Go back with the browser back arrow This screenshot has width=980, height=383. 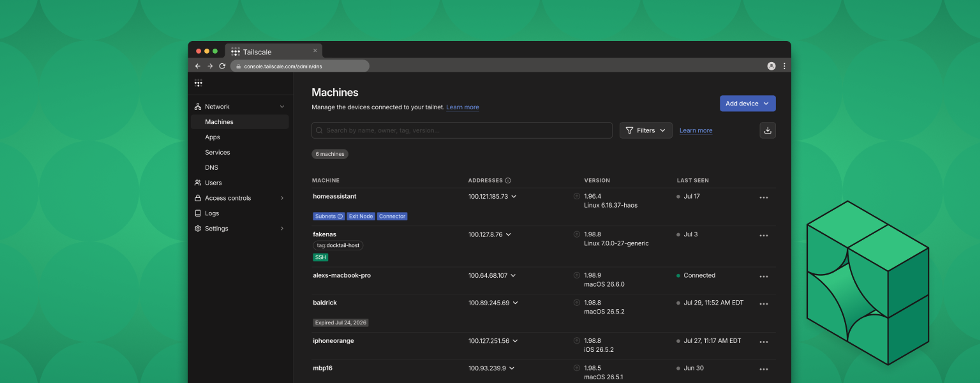click(x=198, y=66)
